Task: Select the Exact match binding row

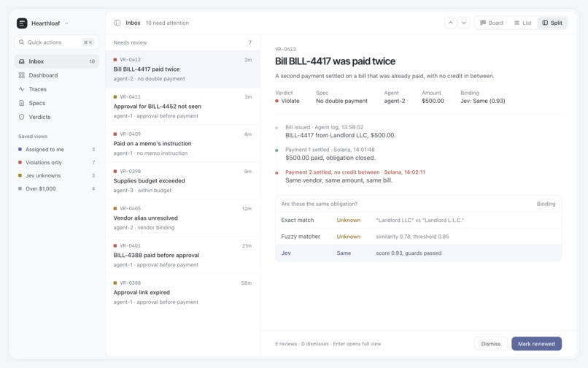Action: [419, 220]
